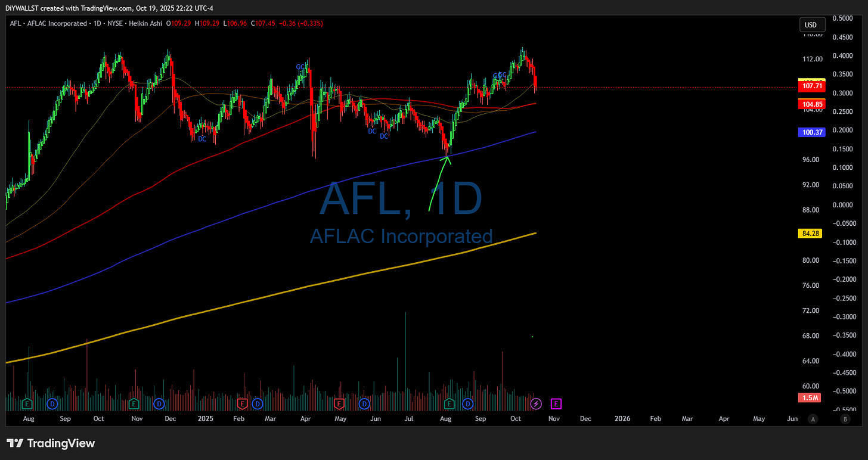
Task: Click the D dividend badge near May
Action: point(364,403)
